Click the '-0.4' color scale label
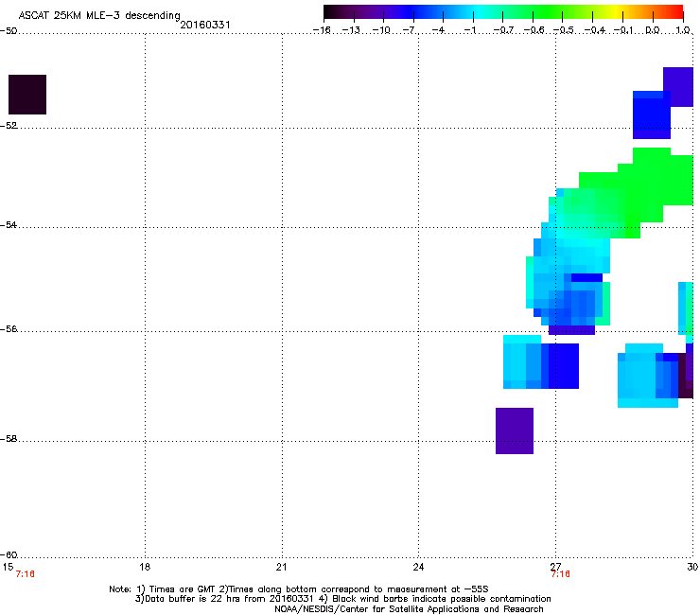The image size is (700, 615). tap(594, 30)
